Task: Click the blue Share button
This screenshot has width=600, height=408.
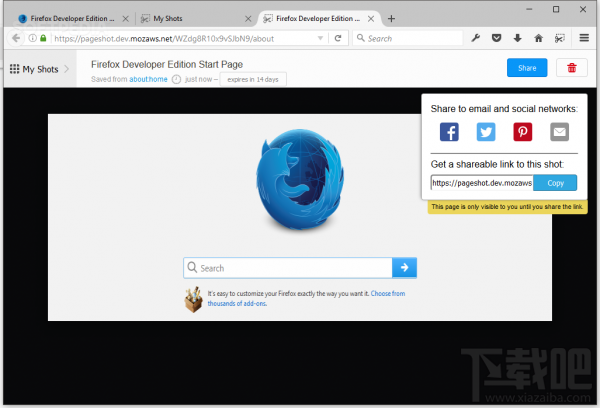Action: [x=527, y=68]
